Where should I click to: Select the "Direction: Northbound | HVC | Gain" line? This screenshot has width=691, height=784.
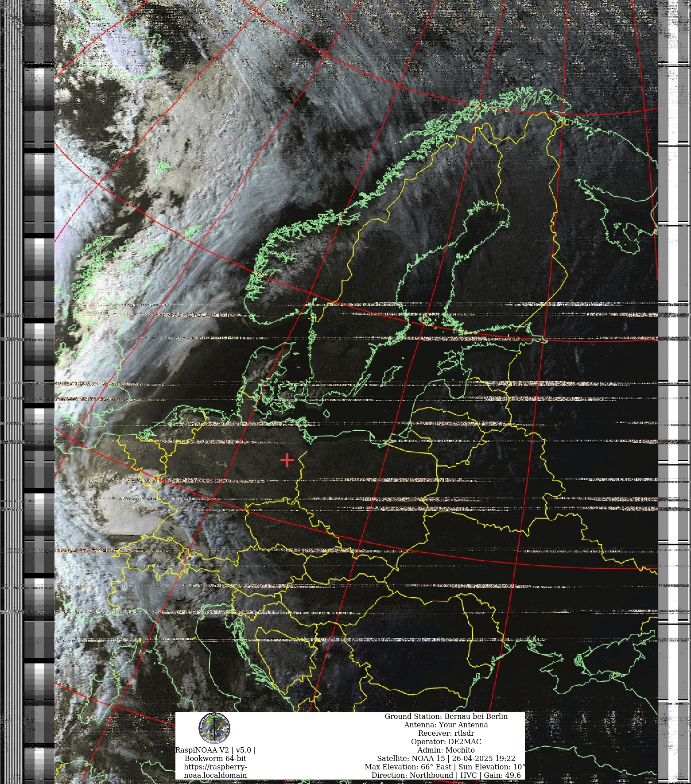click(x=446, y=775)
